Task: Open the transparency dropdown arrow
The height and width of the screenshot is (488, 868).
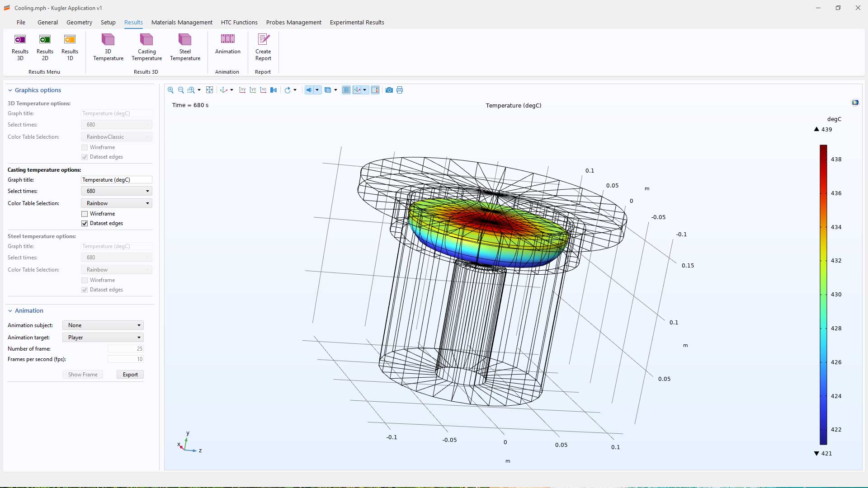Action: [x=335, y=90]
